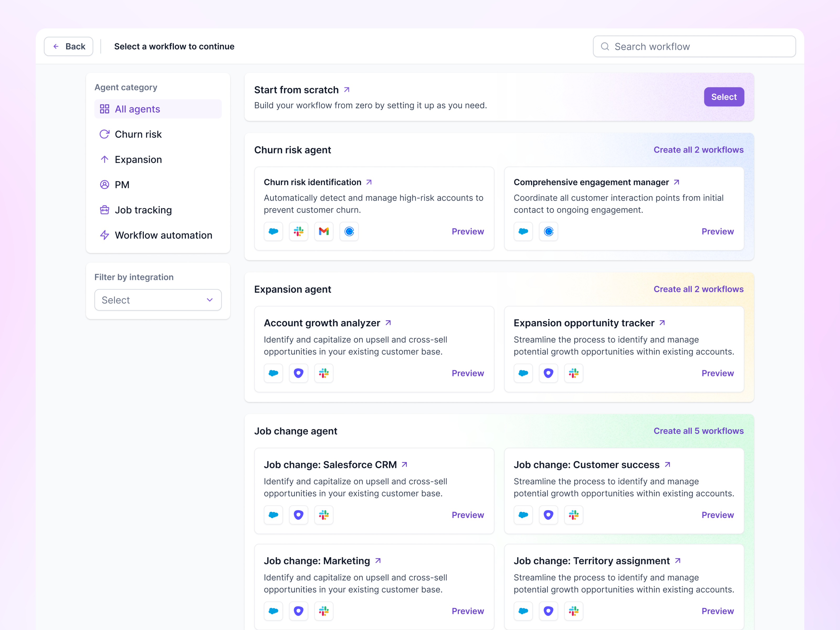Viewport: 840px width, 630px height.
Task: Click Select on Start from scratch
Action: pos(723,96)
